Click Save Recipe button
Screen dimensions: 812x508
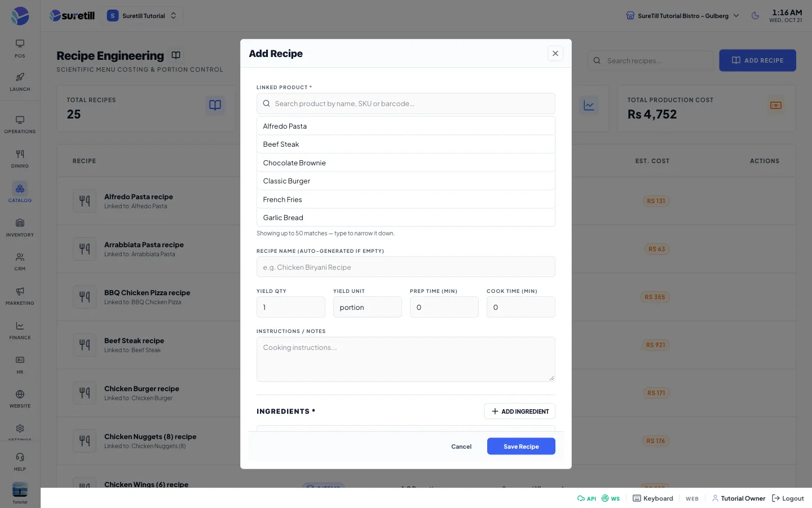pos(521,446)
